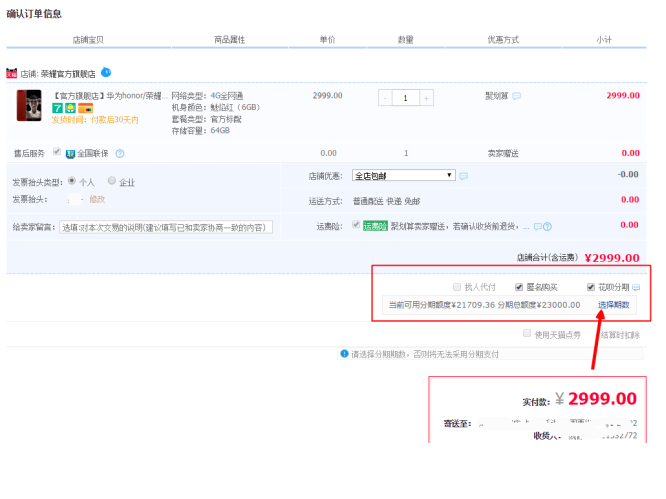Uncheck the 匿名购买 checkbox
Image resolution: width=666 pixels, height=499 pixels.
(519, 287)
